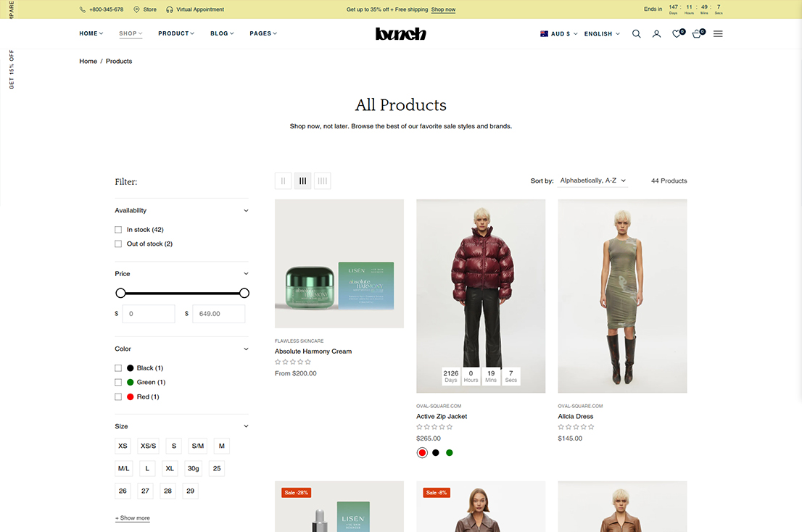Select red swatch for Active Zip Jacket

pos(422,453)
